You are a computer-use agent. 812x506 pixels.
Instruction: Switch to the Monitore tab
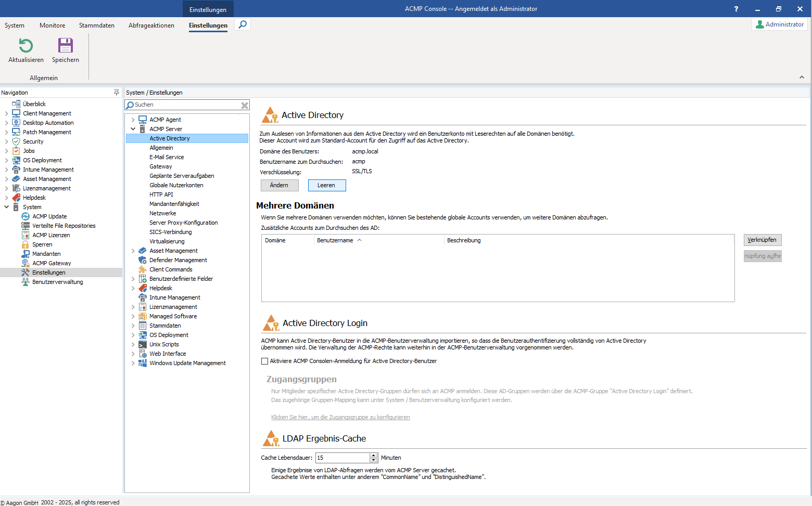tap(52, 25)
